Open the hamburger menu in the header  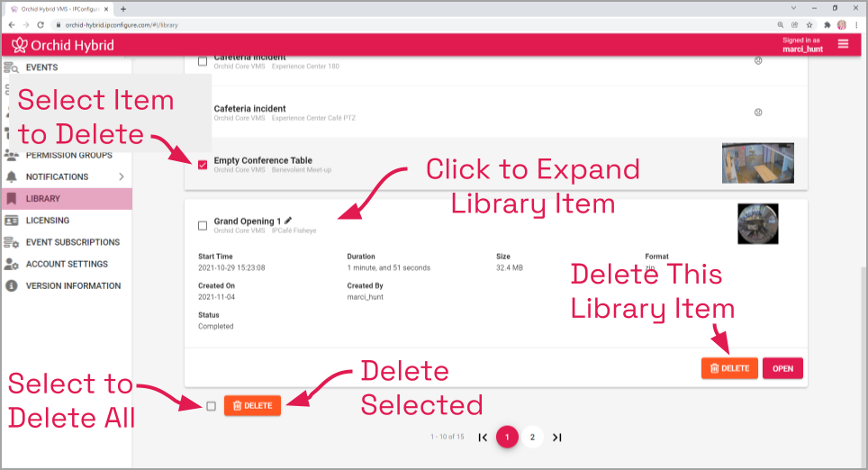[843, 44]
